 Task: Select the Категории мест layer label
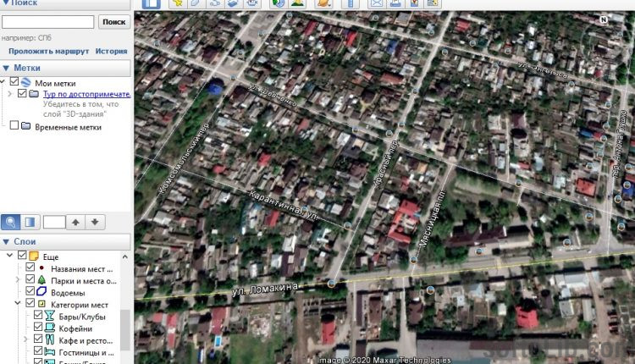(80, 305)
